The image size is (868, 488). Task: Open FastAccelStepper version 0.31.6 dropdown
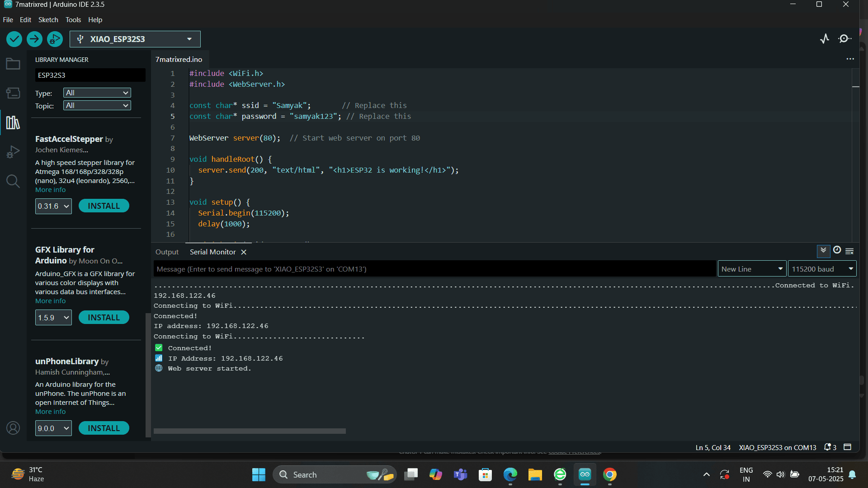53,206
